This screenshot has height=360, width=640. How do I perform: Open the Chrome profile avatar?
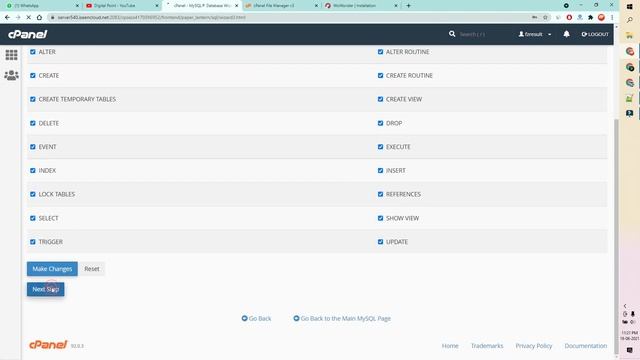(x=601, y=17)
